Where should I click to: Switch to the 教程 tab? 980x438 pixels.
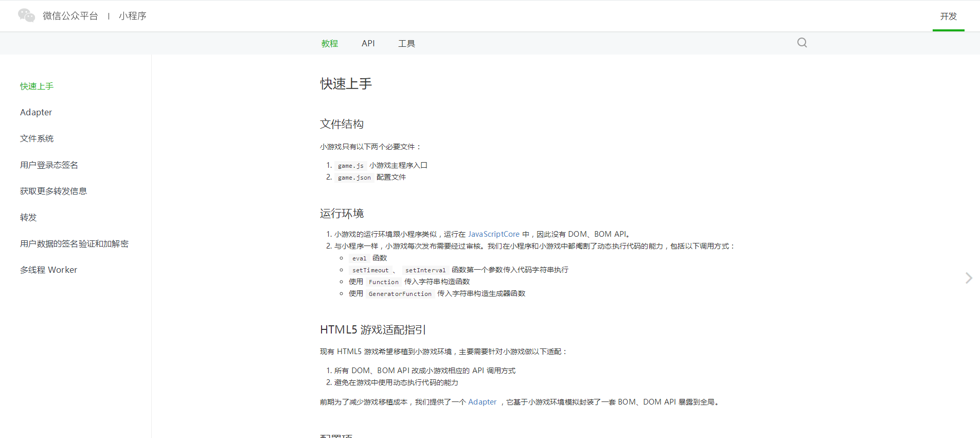330,44
